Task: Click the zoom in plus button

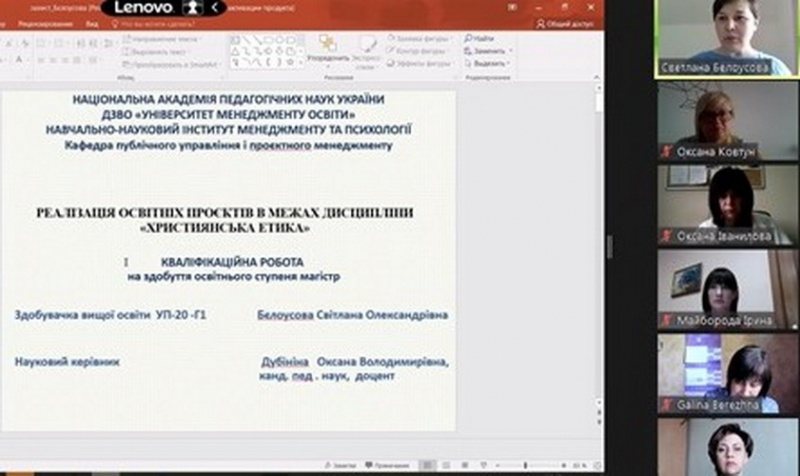Action: 563,465
